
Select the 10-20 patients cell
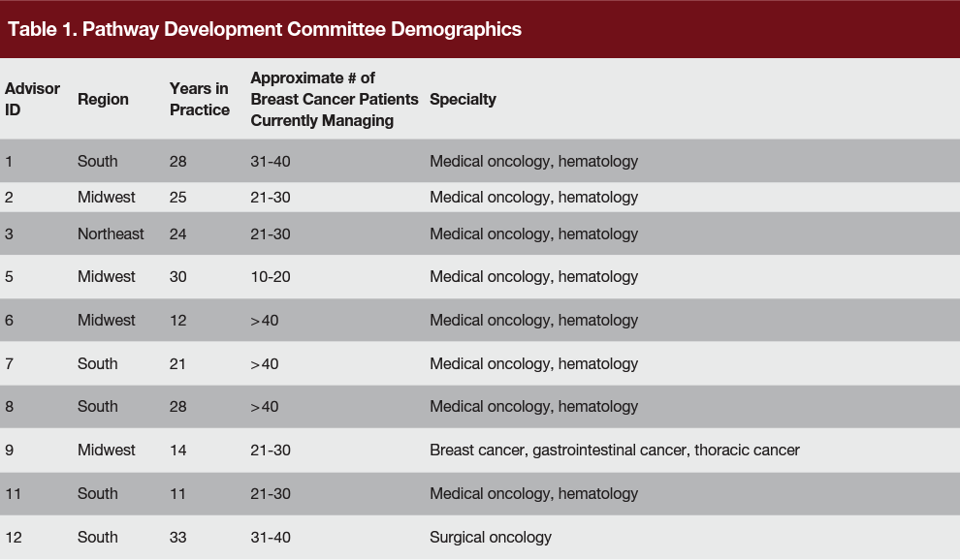[271, 277]
